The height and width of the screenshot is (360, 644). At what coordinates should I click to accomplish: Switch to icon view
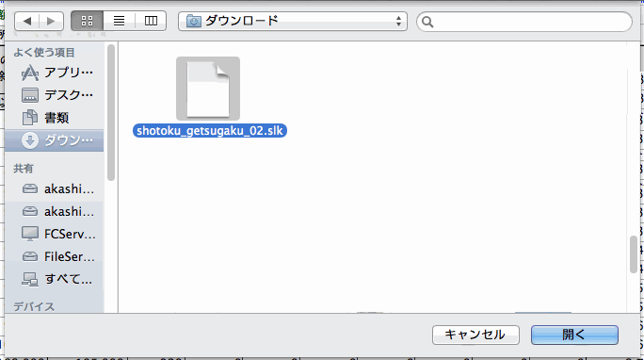pyautogui.click(x=87, y=21)
